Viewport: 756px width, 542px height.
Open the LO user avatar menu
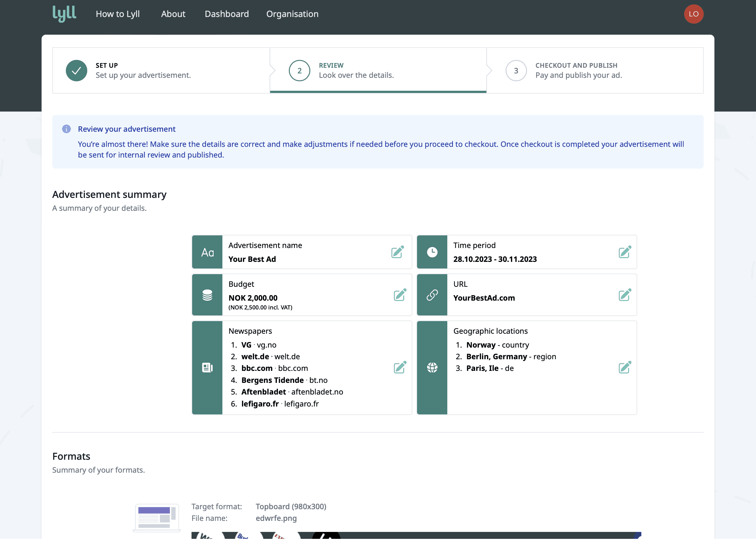693,14
